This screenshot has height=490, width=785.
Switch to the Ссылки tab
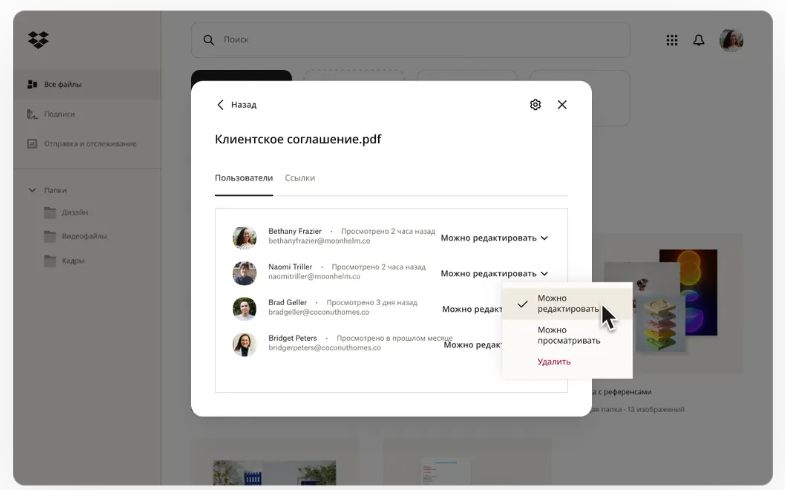(300, 178)
